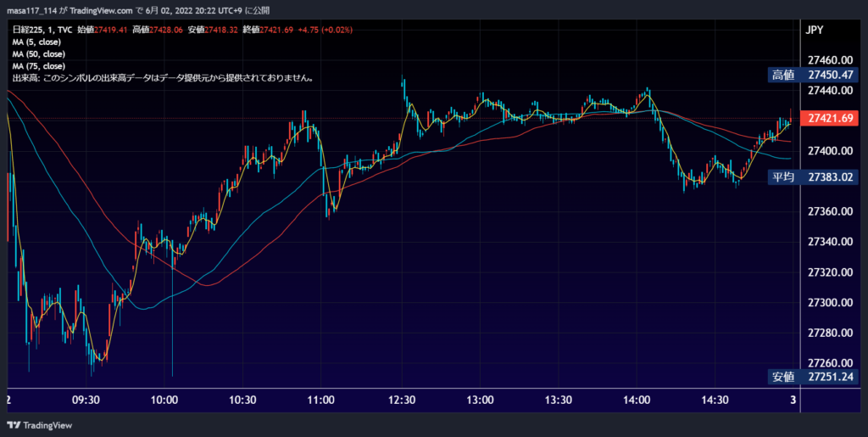Click the 27460.00 price axis value
The width and height of the screenshot is (868, 437).
tap(830, 59)
